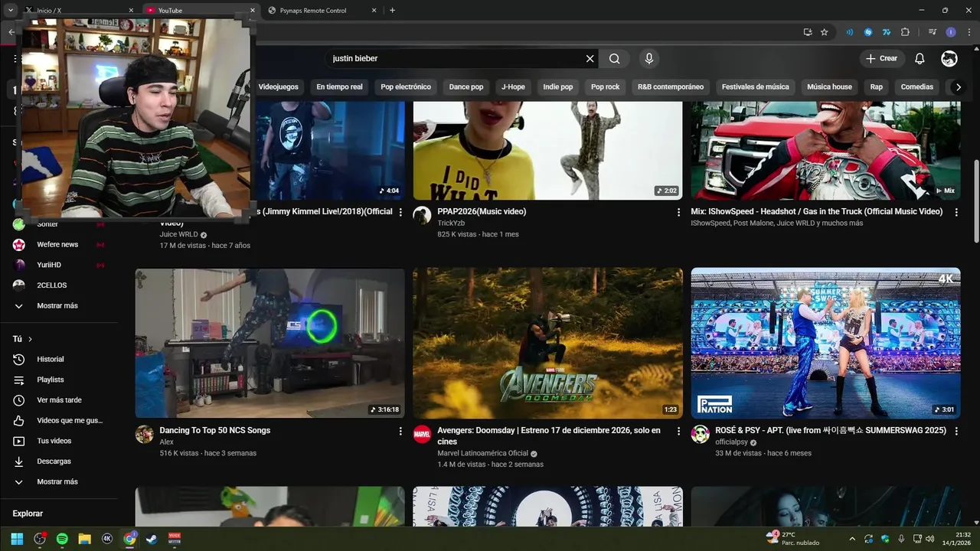980x551 pixels.
Task: Click the Crear button
Action: point(881,59)
